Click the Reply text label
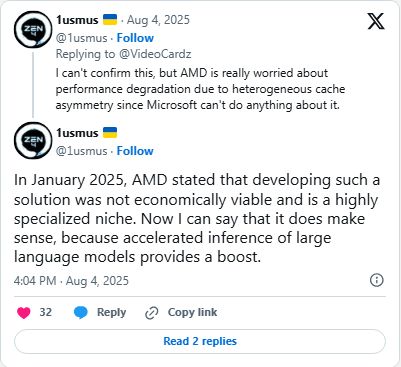401x367 pixels. tap(111, 313)
